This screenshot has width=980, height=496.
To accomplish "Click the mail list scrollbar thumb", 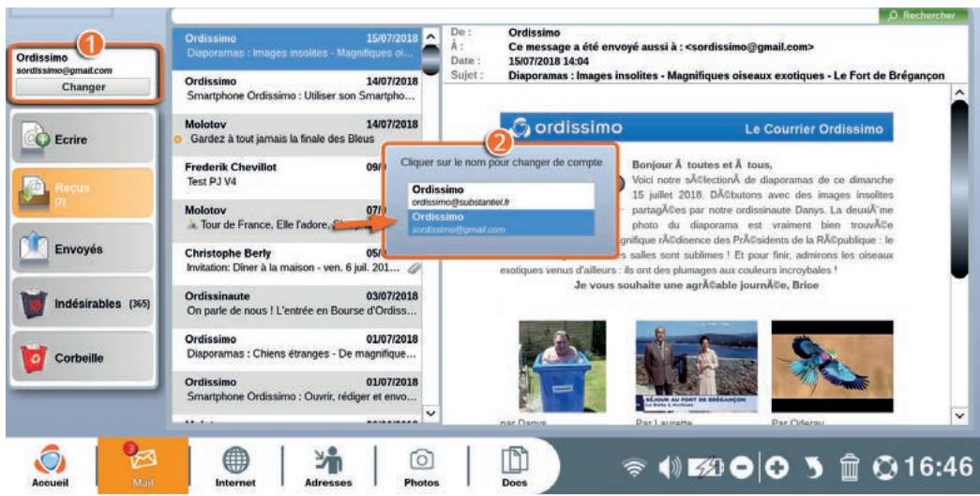I will click(x=430, y=60).
